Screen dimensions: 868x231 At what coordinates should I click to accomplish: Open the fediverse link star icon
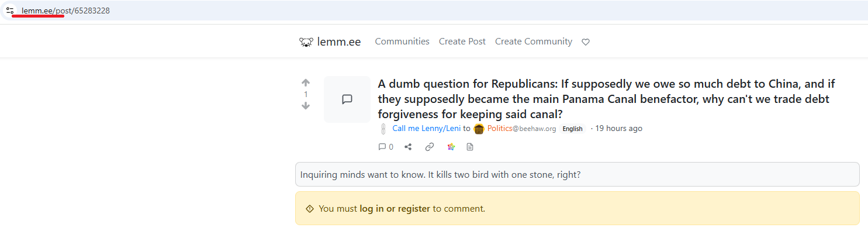coord(451,147)
